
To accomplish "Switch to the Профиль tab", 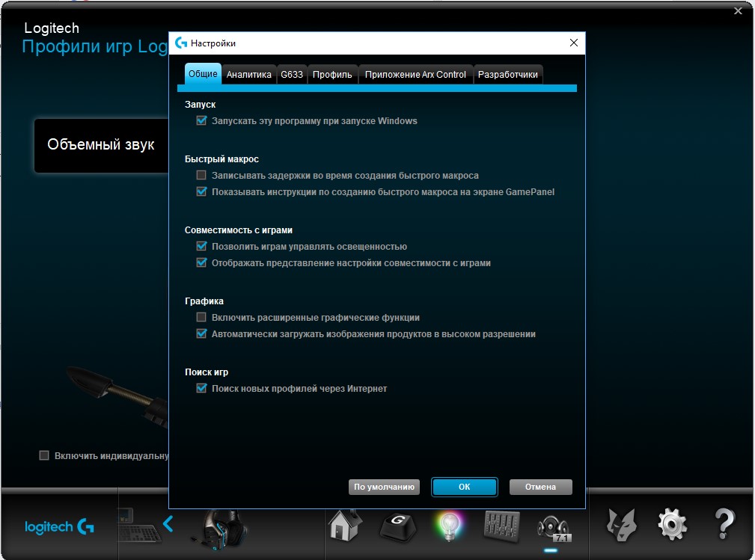I will [x=332, y=75].
